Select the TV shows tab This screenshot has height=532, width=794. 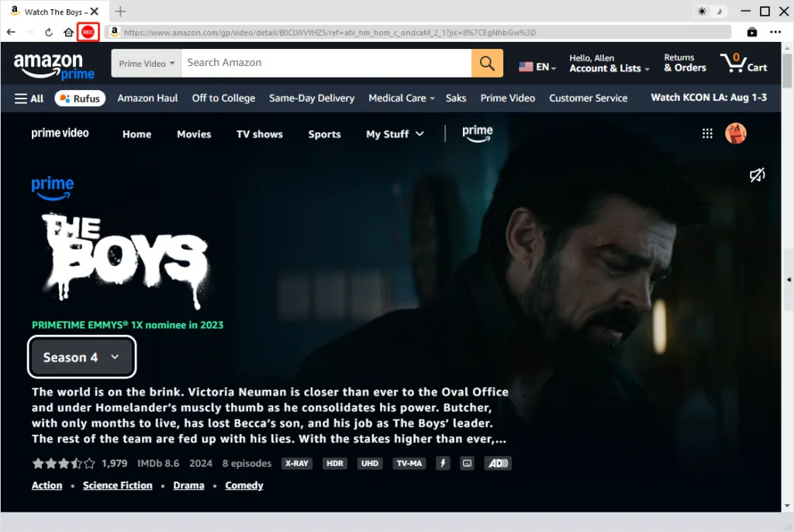point(260,134)
